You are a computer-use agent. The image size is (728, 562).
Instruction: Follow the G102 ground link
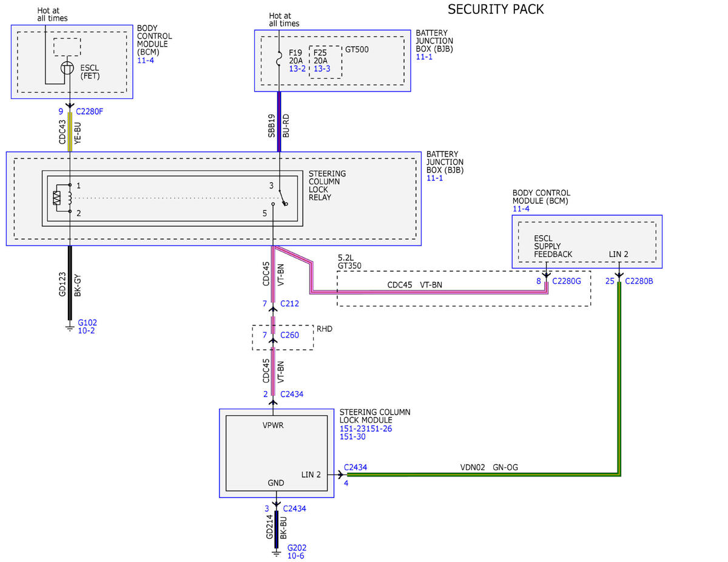[87, 323]
